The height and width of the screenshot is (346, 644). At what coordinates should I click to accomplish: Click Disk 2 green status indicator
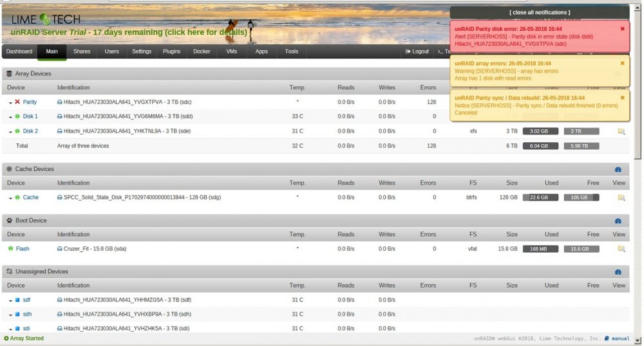click(17, 131)
